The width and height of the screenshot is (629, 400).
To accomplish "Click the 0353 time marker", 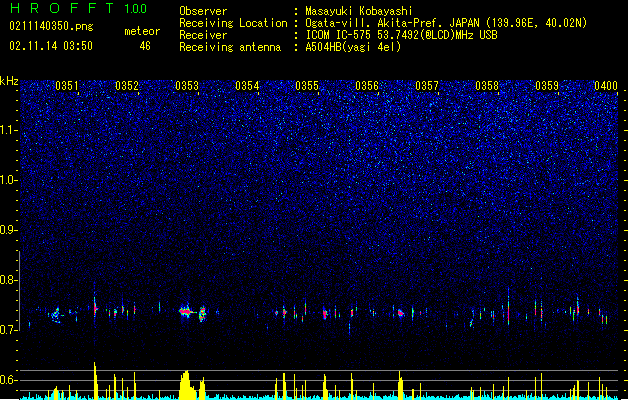I will 187,86.
